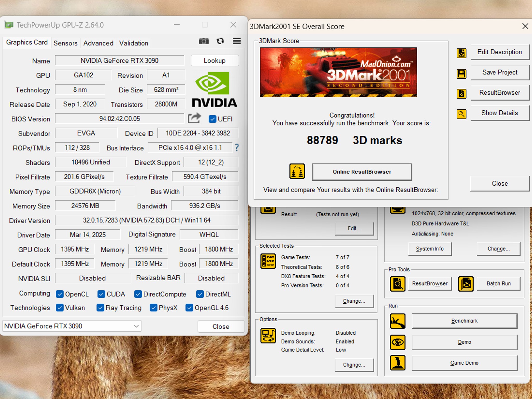Viewport: 532px width, 399px height.
Task: Click the Online ResultBrowser yellow icon
Action: point(297,171)
